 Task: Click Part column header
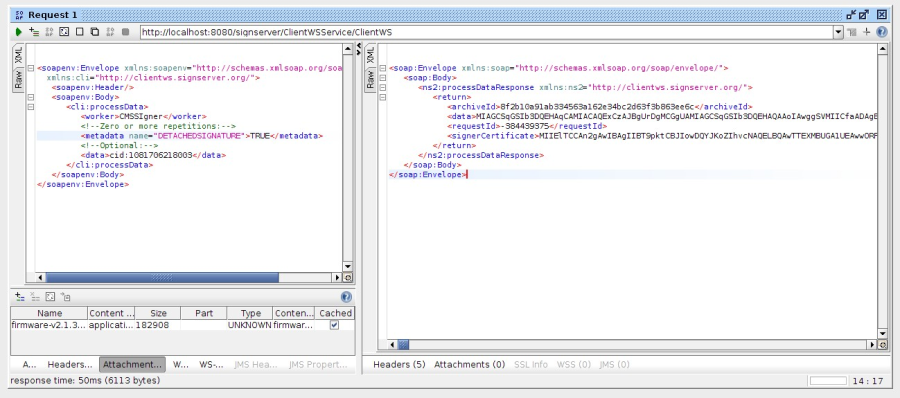pyautogui.click(x=204, y=313)
